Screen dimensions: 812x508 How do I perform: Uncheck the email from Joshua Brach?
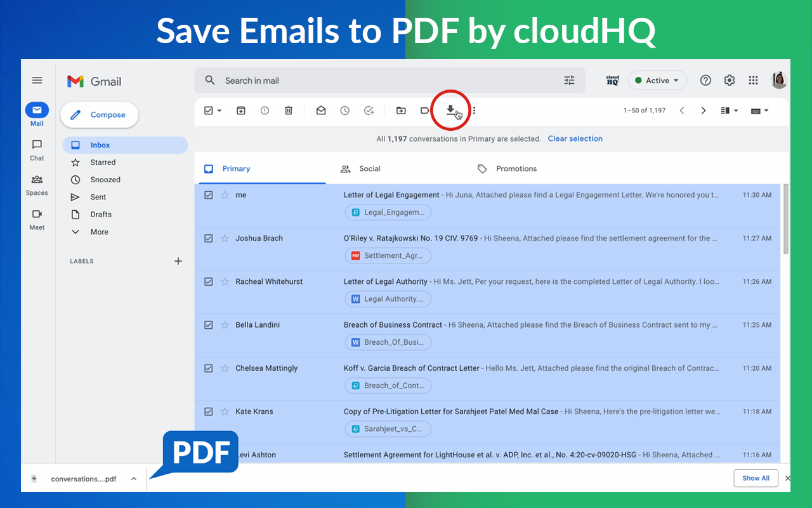pos(208,238)
